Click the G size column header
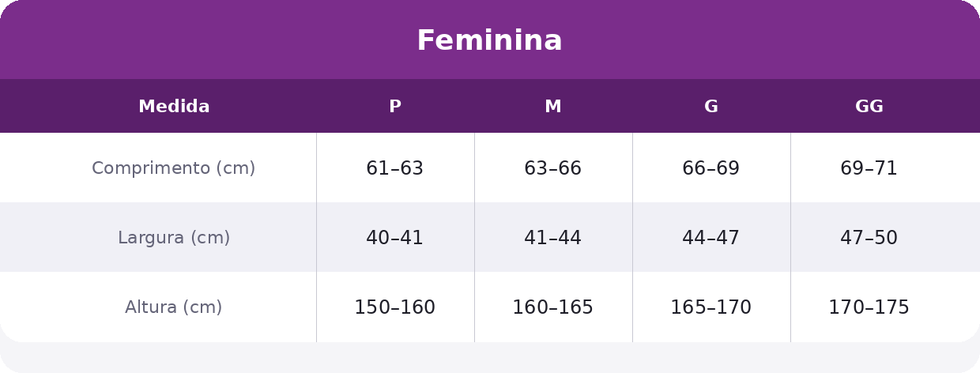The height and width of the screenshot is (373, 980). 711,107
